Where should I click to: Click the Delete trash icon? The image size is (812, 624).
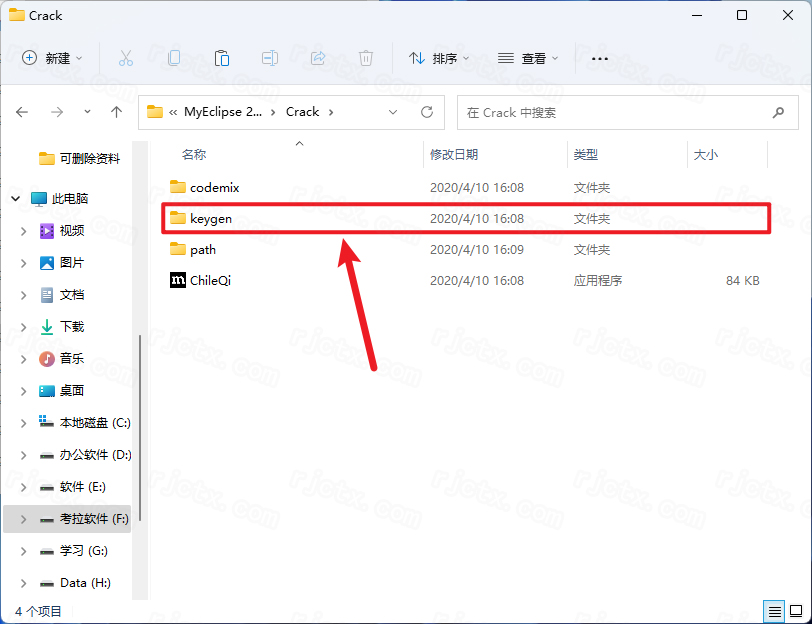tap(366, 58)
